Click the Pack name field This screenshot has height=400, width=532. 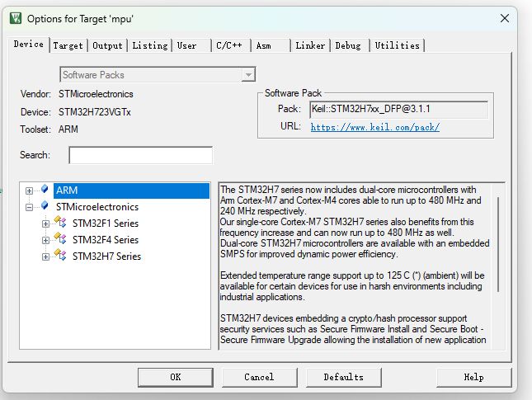399,109
